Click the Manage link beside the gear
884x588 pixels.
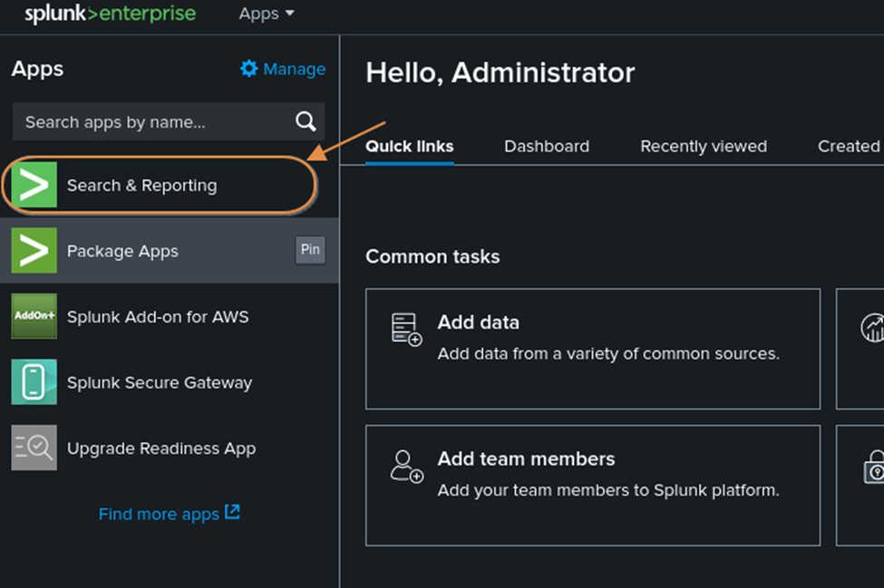point(294,69)
